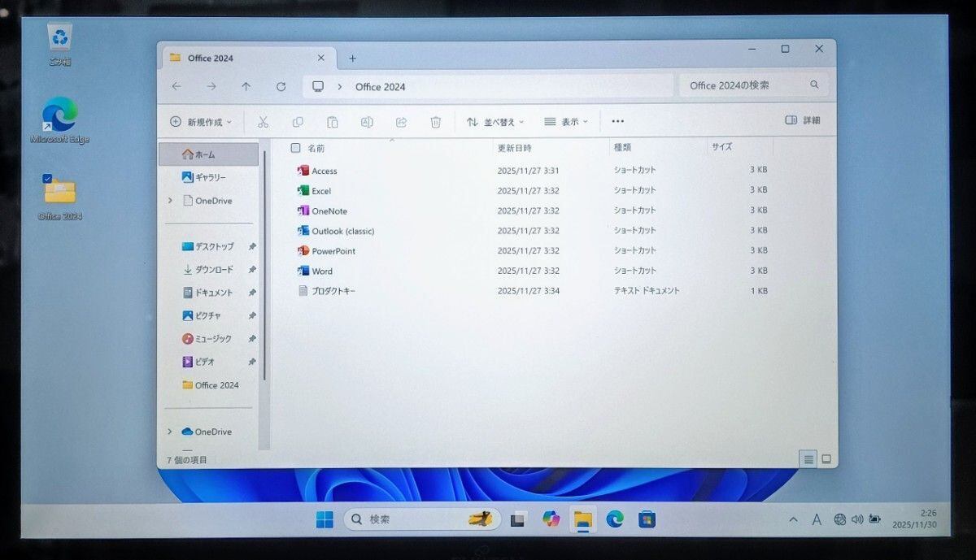Open ダウンロード in quick access

208,270
